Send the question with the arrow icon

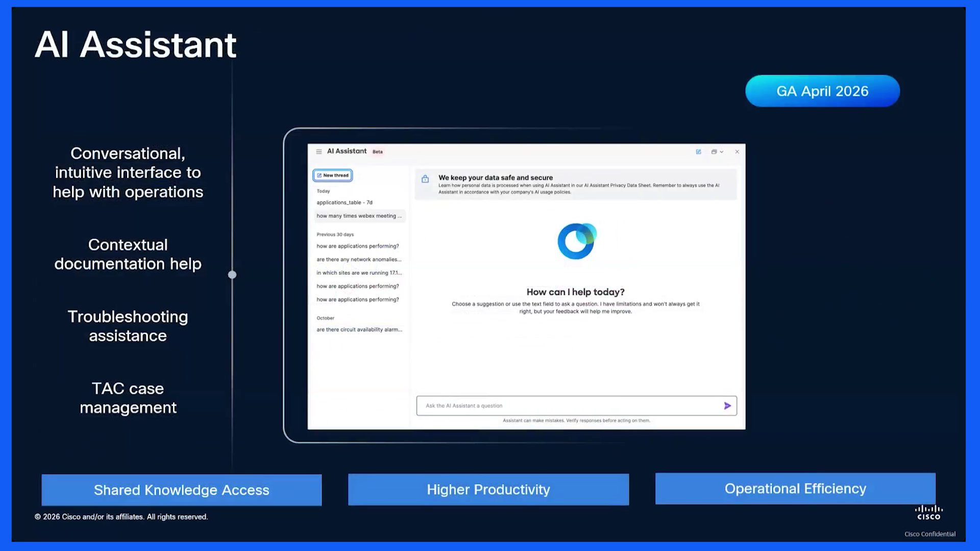727,406
